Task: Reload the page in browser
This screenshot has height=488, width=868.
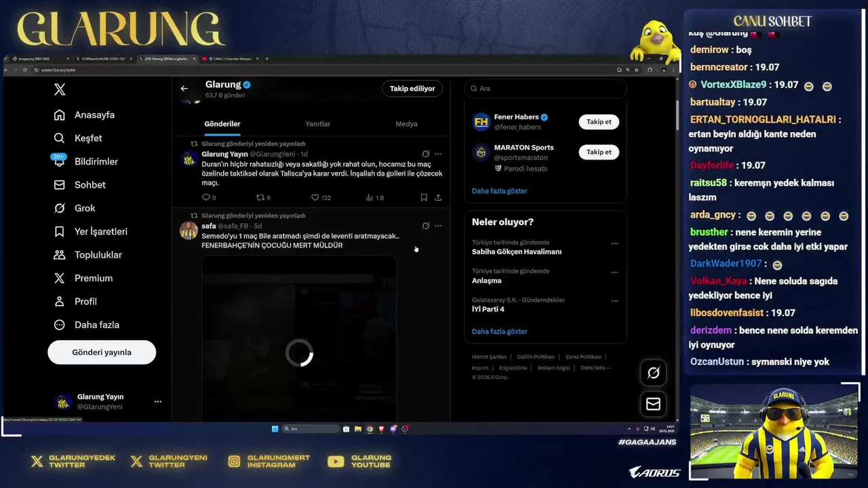Action: tap(25, 70)
